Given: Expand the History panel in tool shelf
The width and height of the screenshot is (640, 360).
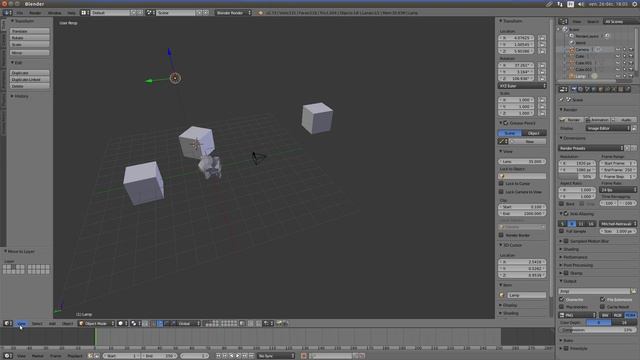Looking at the screenshot, I should pos(20,96).
